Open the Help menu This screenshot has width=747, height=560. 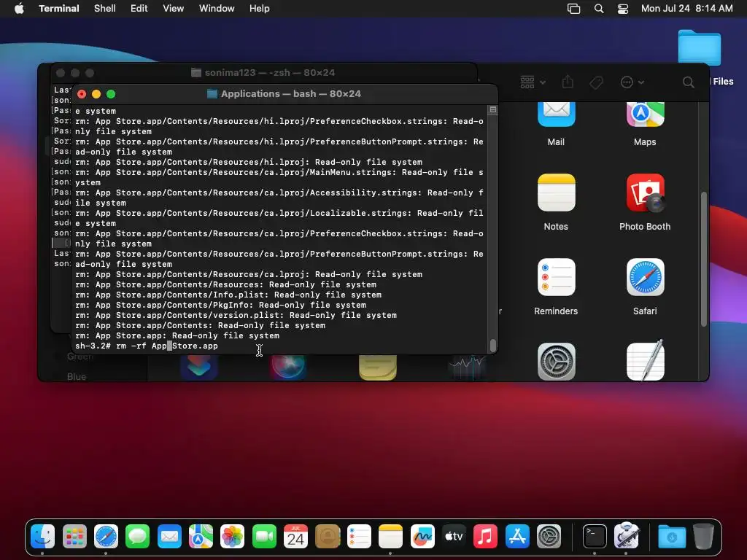(x=259, y=8)
